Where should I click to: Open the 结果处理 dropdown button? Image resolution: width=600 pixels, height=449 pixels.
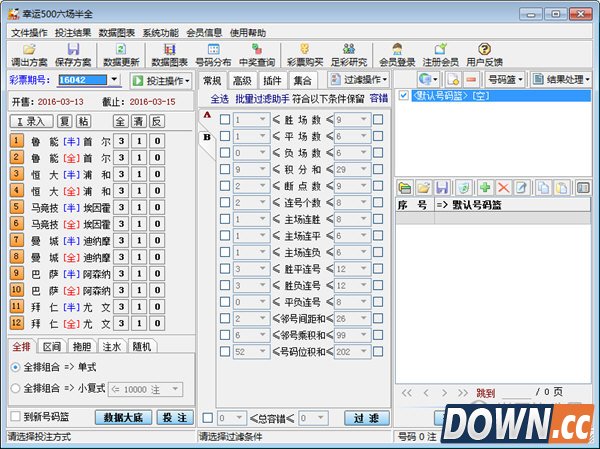pyautogui.click(x=561, y=80)
